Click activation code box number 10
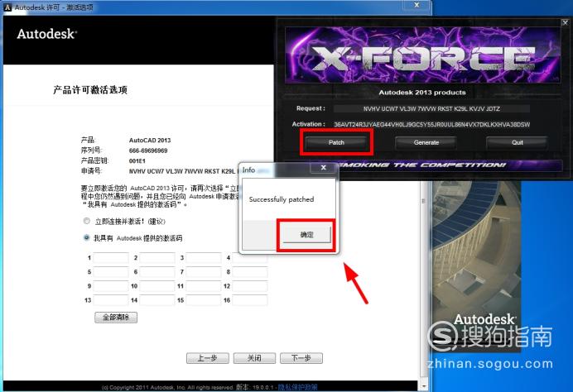573x392 pixels. 157,286
